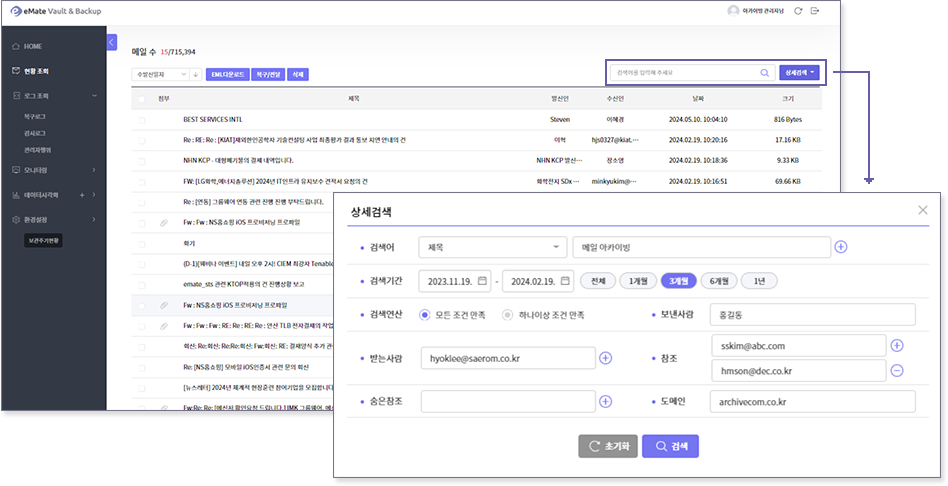Open the 상세검색 dropdown button
This screenshot has width=948, height=486.
799,73
